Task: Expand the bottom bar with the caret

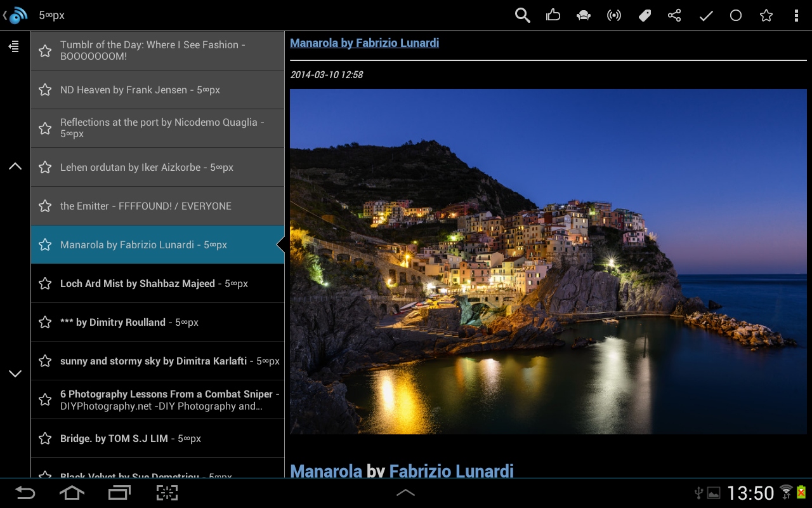Action: point(405,491)
